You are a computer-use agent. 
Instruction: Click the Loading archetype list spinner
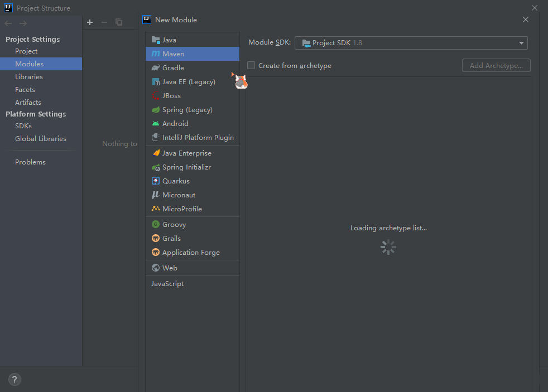tap(388, 247)
